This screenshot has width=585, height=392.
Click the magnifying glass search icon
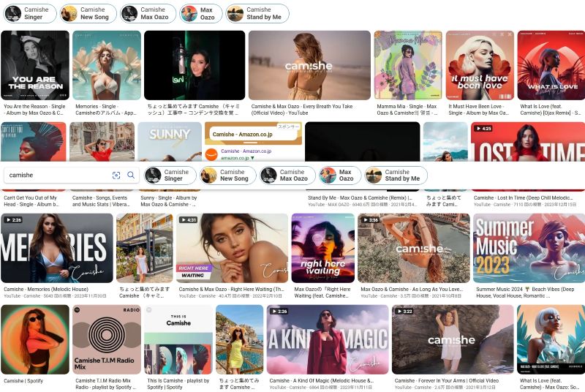(x=131, y=176)
